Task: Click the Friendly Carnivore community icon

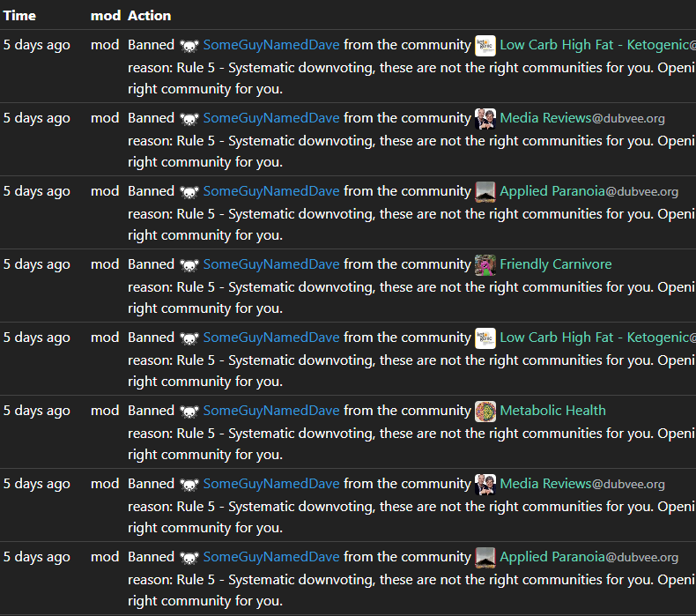Action: (x=485, y=264)
